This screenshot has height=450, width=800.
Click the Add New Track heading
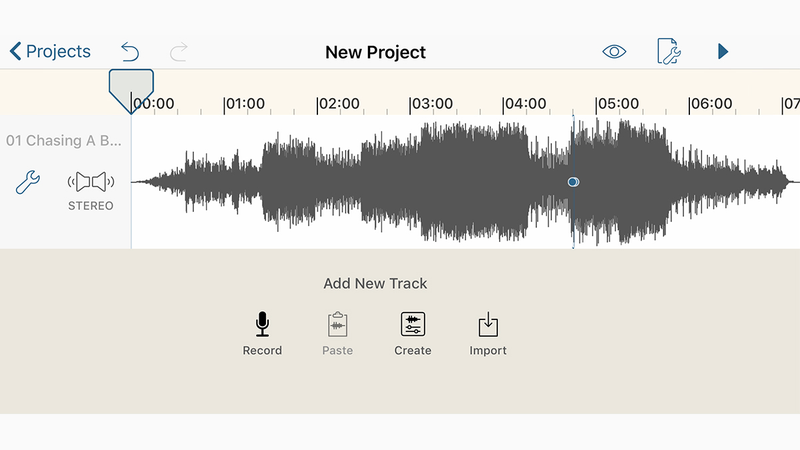pos(375,283)
